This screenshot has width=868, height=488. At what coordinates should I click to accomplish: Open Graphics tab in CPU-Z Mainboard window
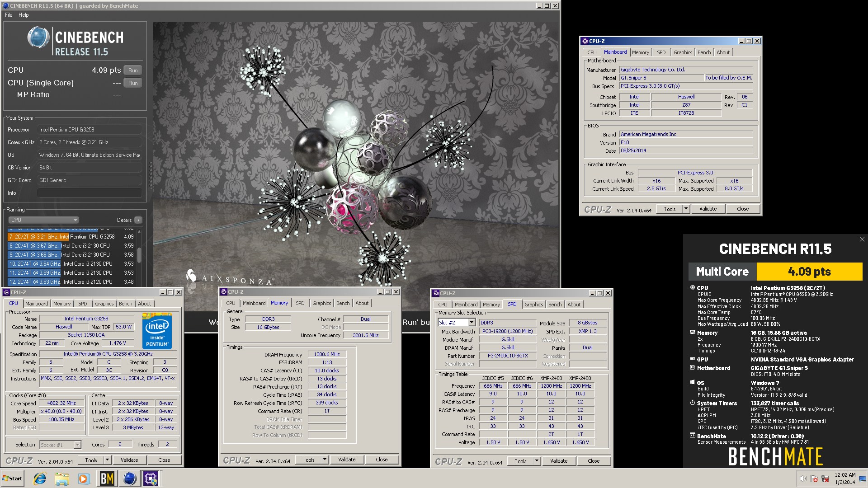[683, 52]
